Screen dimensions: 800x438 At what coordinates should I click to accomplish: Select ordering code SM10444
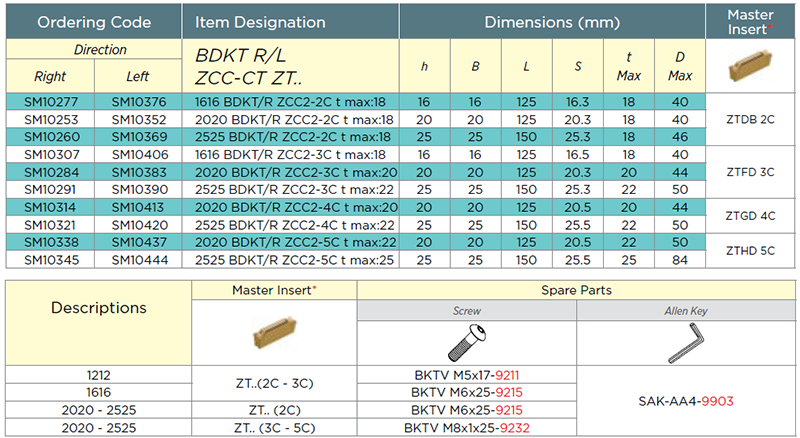pyautogui.click(x=139, y=260)
